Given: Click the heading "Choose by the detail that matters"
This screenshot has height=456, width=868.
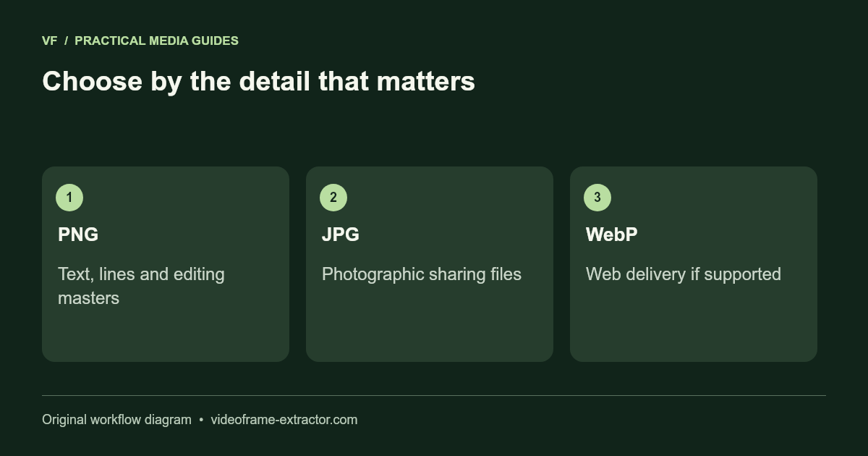Looking at the screenshot, I should (x=258, y=81).
